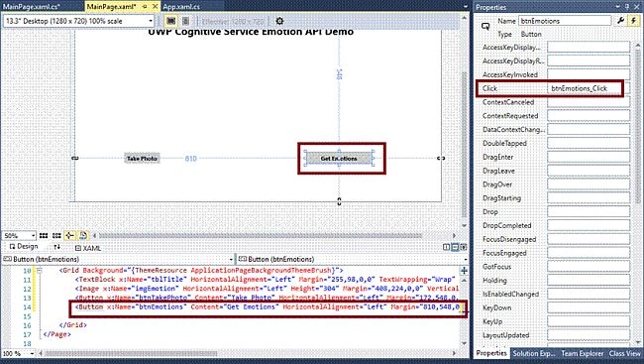
Task: Pin the MainPage.xaml tab
Action: (145, 7)
